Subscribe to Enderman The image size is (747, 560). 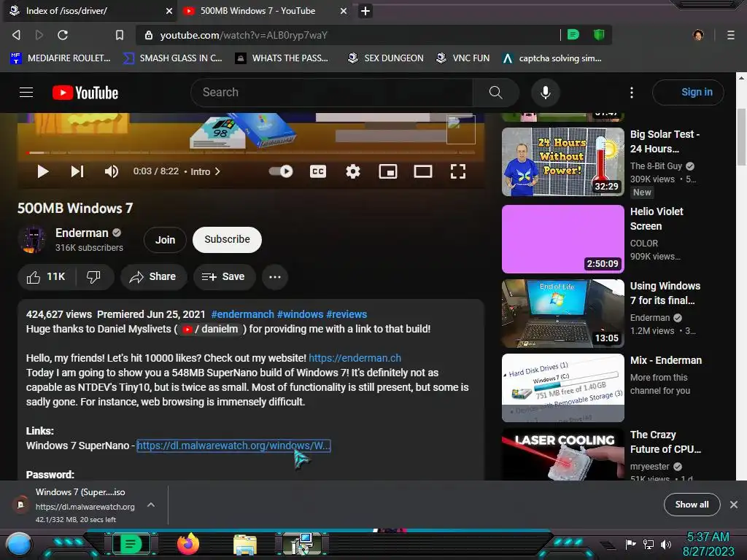pyautogui.click(x=228, y=239)
